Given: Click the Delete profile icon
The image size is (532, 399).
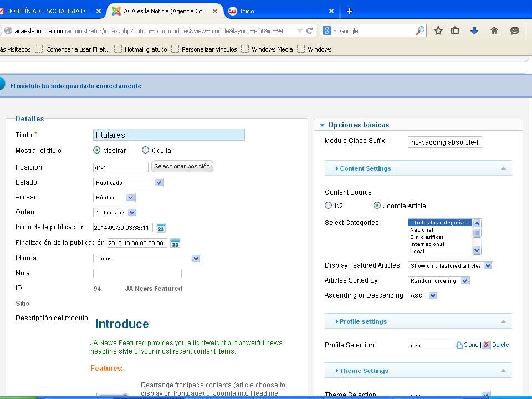Looking at the screenshot, I should click(486, 345).
